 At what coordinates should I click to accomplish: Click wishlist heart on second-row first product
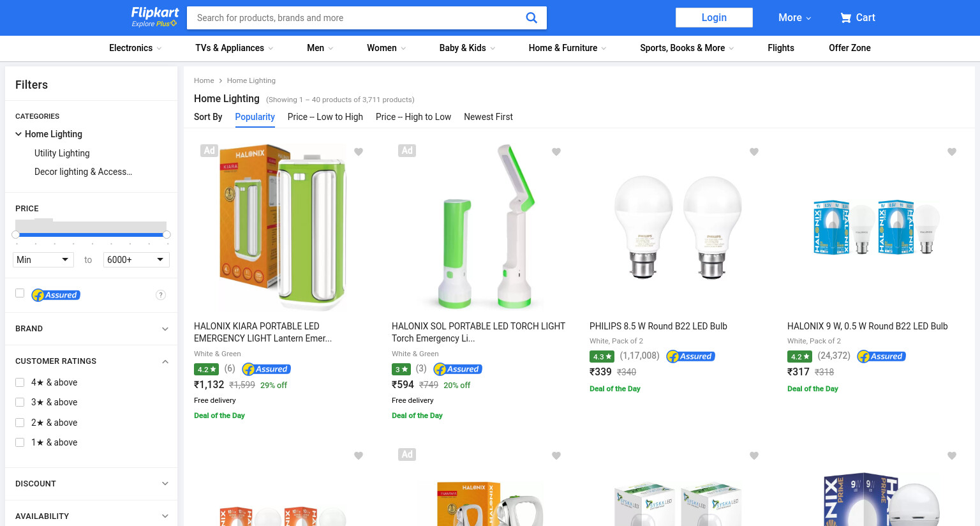(x=359, y=456)
